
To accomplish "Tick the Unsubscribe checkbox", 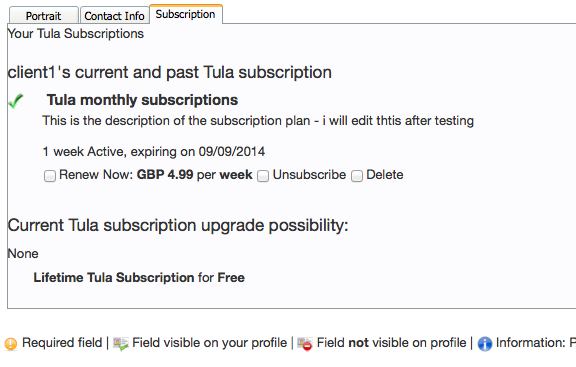I will pyautogui.click(x=263, y=176).
